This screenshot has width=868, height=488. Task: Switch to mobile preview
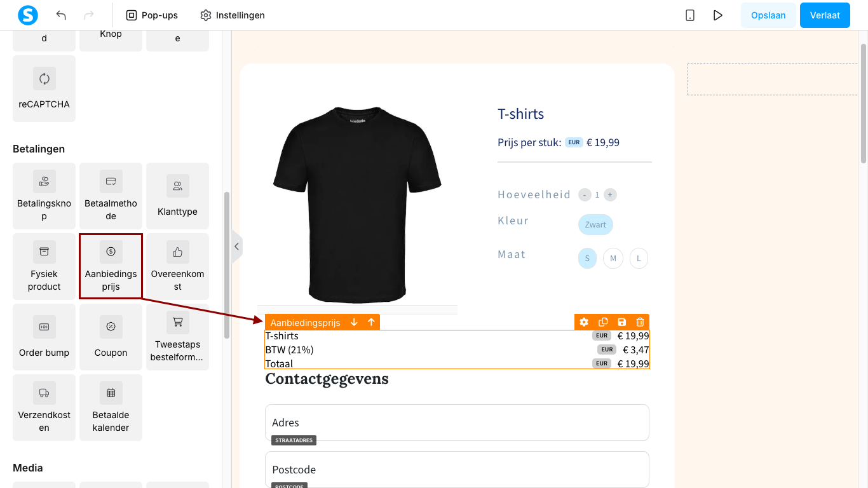[x=690, y=15]
